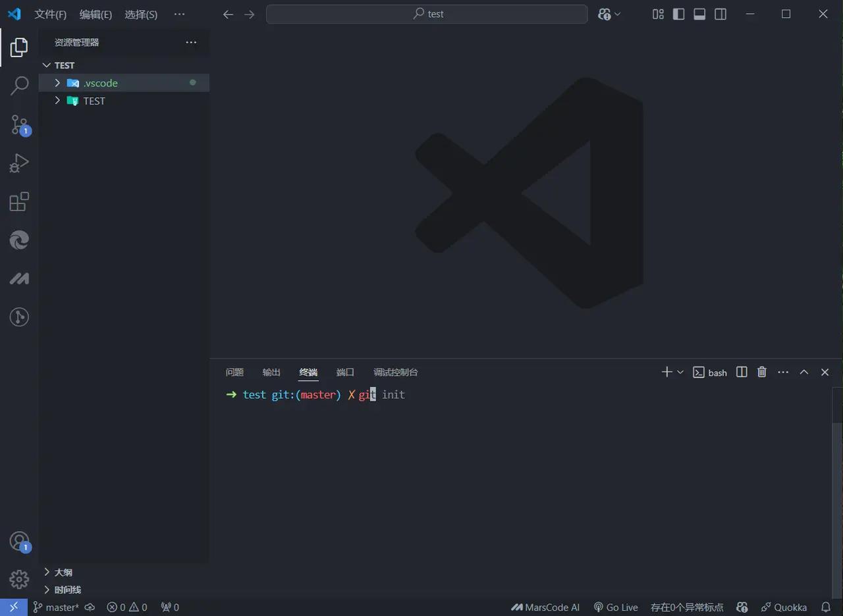
Task: Toggle the bottom panel visibility
Action: point(700,14)
